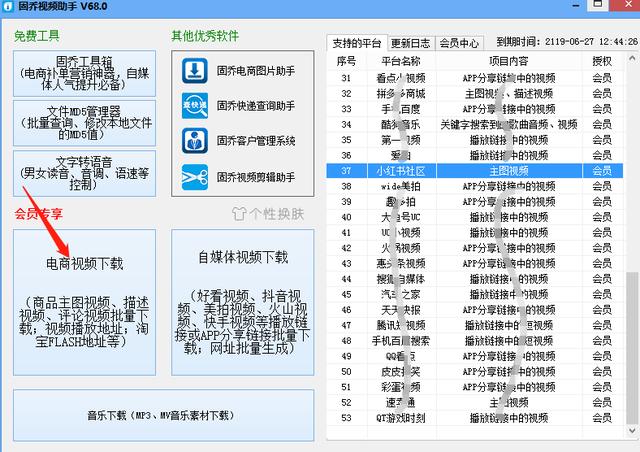640x452 pixels.
Task: Select row 40 大鱼号UC
Action: (475, 217)
